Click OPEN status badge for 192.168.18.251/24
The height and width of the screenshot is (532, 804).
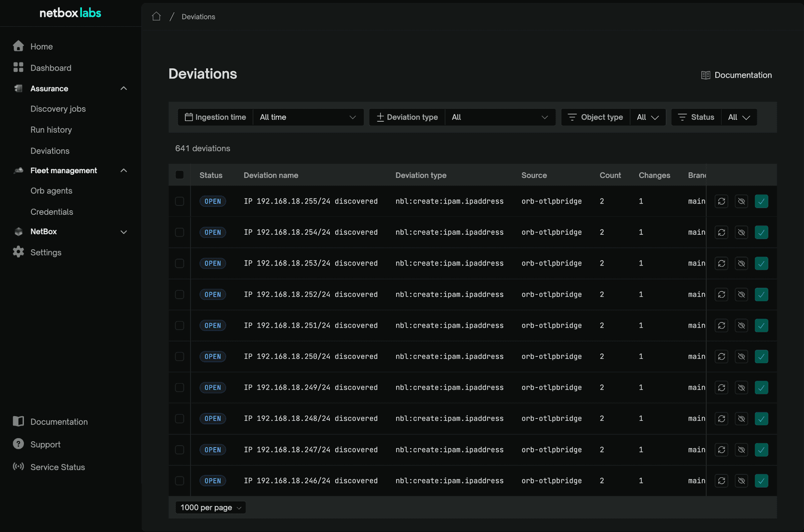(x=213, y=326)
